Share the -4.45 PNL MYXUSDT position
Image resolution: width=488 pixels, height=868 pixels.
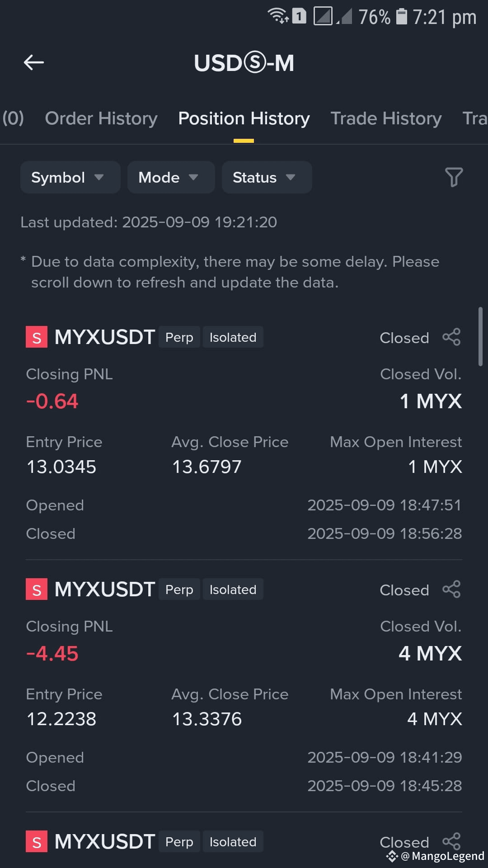[x=451, y=590]
